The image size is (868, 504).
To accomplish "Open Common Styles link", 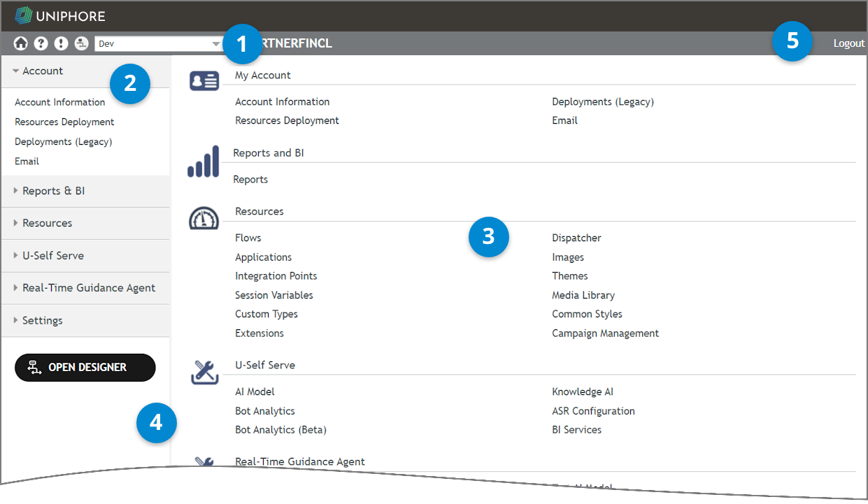I will pyautogui.click(x=588, y=315).
